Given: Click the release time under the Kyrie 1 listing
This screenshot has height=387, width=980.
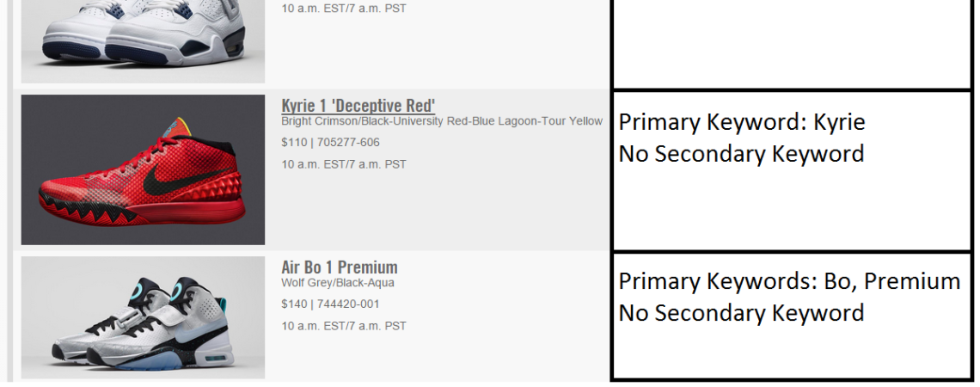Looking at the screenshot, I should click(344, 164).
